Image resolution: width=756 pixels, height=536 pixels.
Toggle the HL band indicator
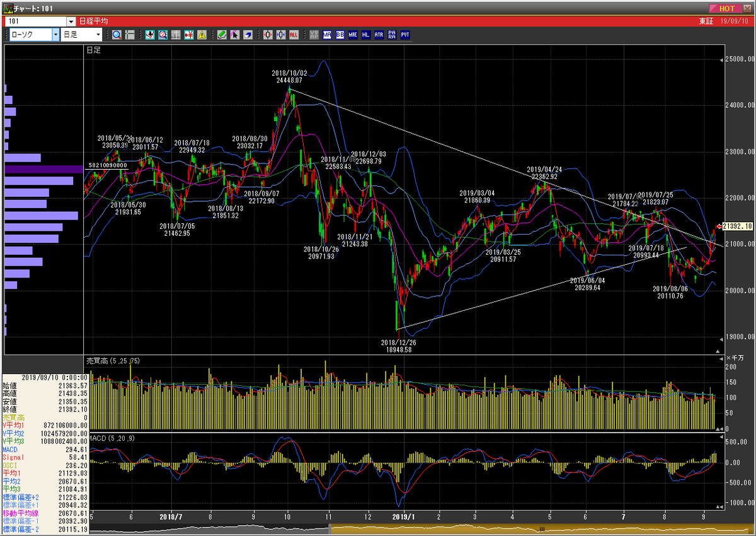tap(365, 35)
